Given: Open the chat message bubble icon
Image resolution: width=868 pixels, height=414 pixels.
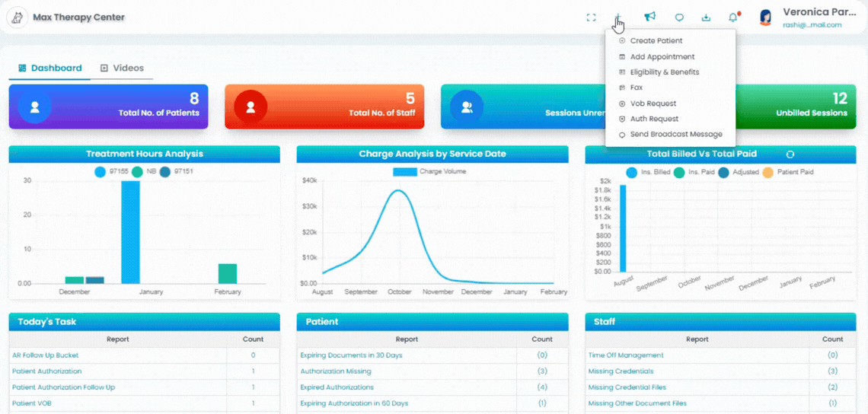Looking at the screenshot, I should (x=679, y=18).
